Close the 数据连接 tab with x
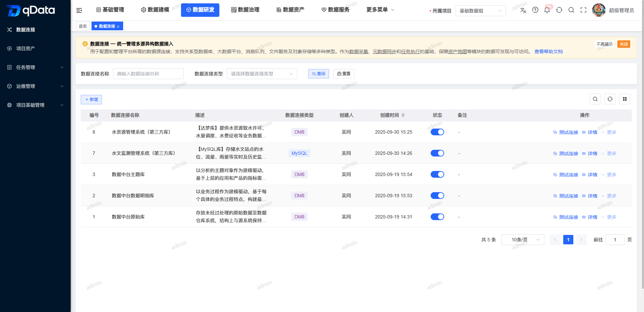 tap(118, 26)
